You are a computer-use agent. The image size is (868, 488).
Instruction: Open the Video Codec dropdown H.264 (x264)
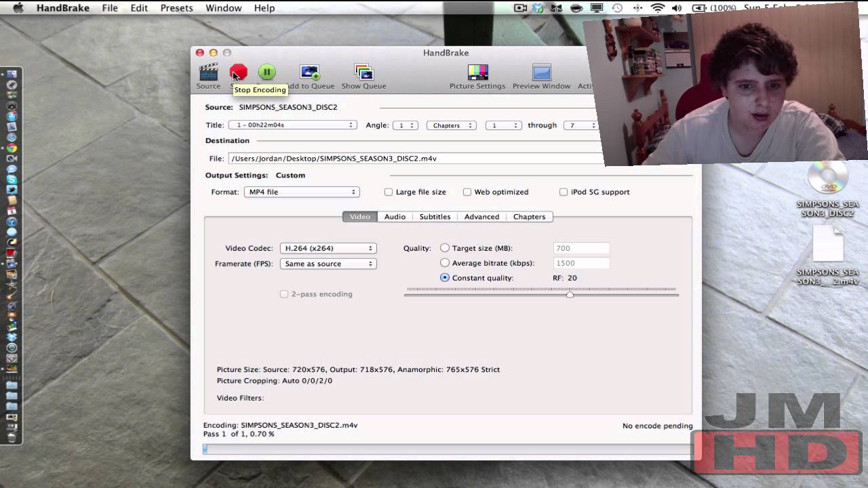tap(328, 248)
